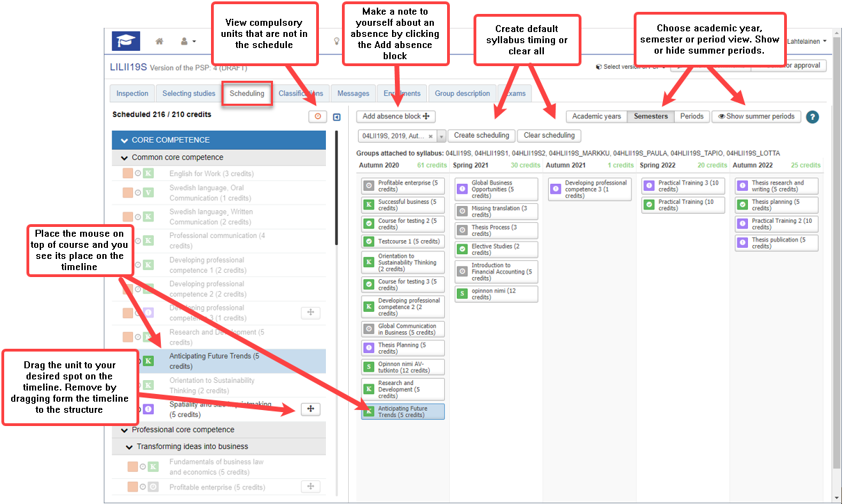Select the Periods view option
The image size is (844, 504).
(691, 116)
